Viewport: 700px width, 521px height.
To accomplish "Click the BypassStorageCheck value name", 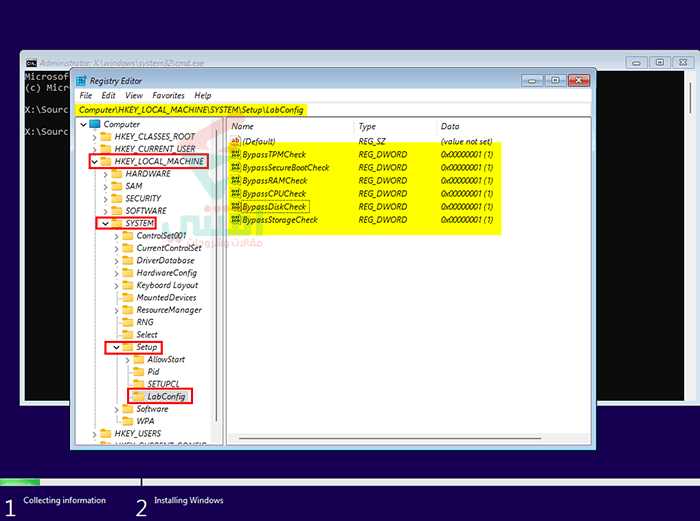I will pyautogui.click(x=280, y=220).
